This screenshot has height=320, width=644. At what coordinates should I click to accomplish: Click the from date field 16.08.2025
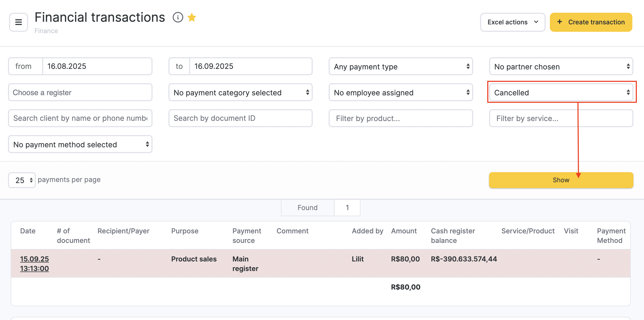[97, 66]
